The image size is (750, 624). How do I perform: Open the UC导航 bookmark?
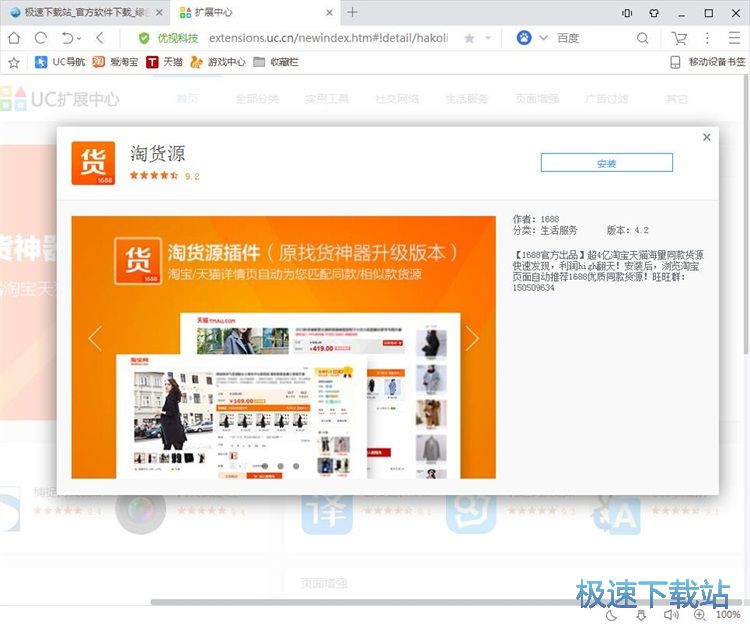coord(60,62)
